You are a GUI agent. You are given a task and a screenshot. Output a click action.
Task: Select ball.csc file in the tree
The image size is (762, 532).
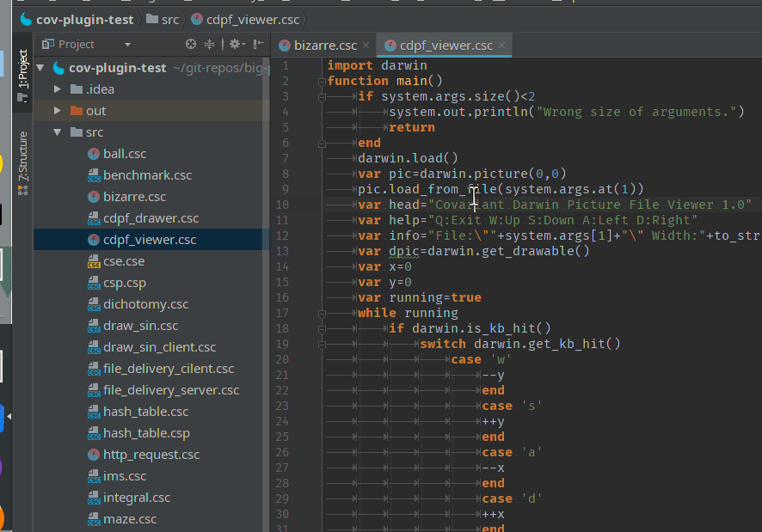pos(124,154)
